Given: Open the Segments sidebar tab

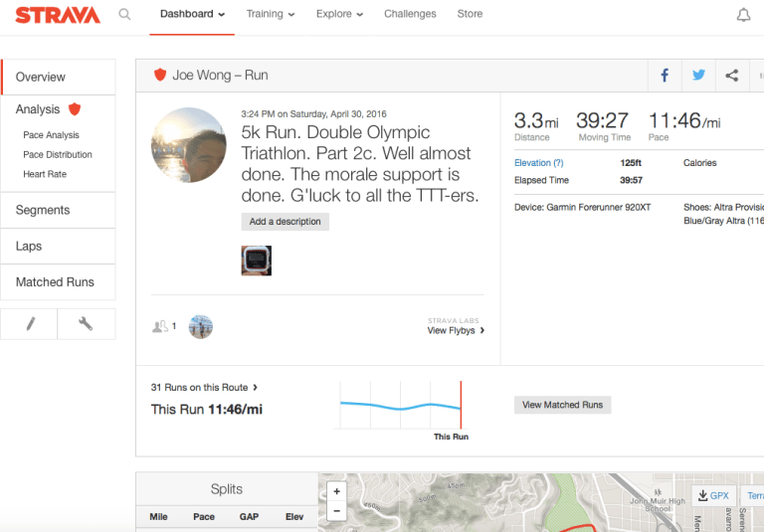Looking at the screenshot, I should point(43,211).
